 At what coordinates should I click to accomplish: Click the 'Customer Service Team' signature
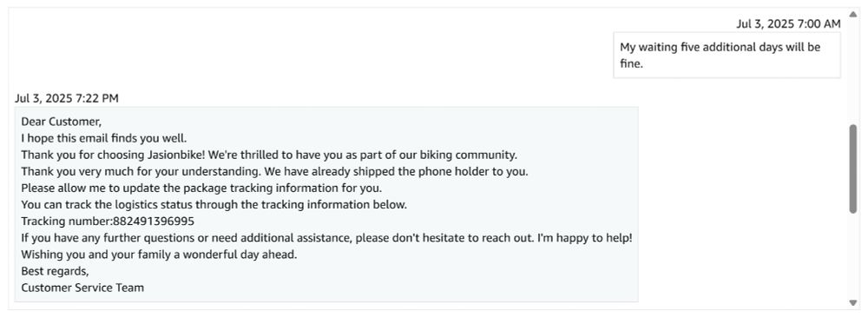coord(82,288)
